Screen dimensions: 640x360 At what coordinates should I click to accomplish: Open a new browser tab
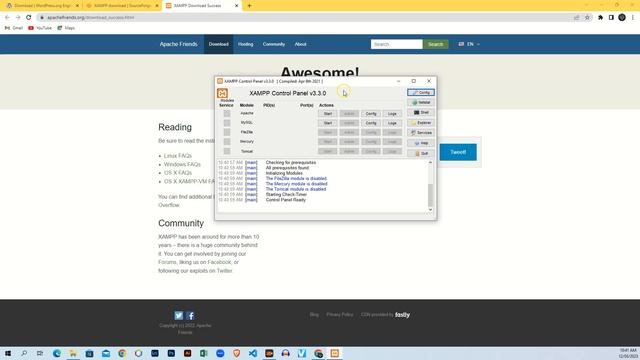pos(249,6)
